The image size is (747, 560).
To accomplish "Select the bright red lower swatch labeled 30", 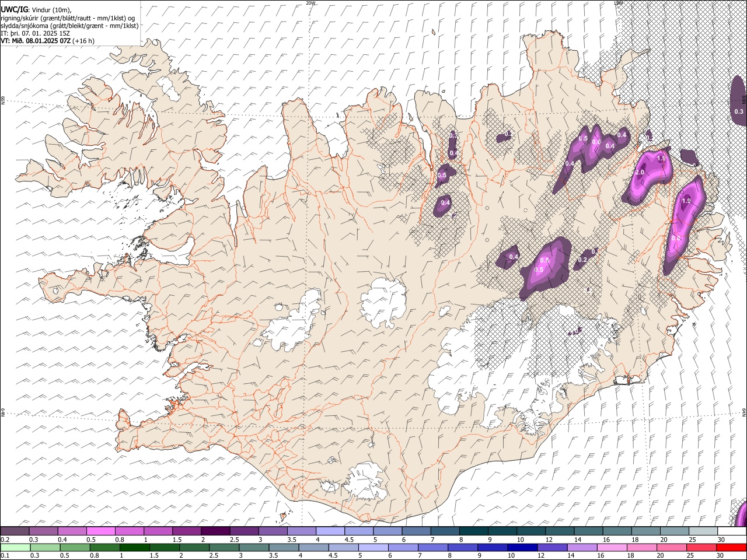I will click(x=731, y=547).
